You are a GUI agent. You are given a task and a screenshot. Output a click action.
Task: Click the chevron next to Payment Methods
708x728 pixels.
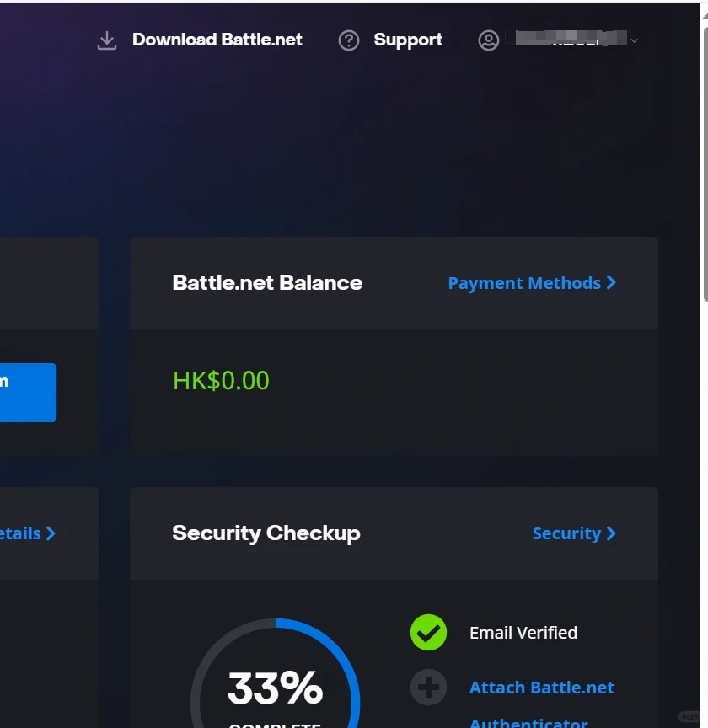pyautogui.click(x=611, y=283)
